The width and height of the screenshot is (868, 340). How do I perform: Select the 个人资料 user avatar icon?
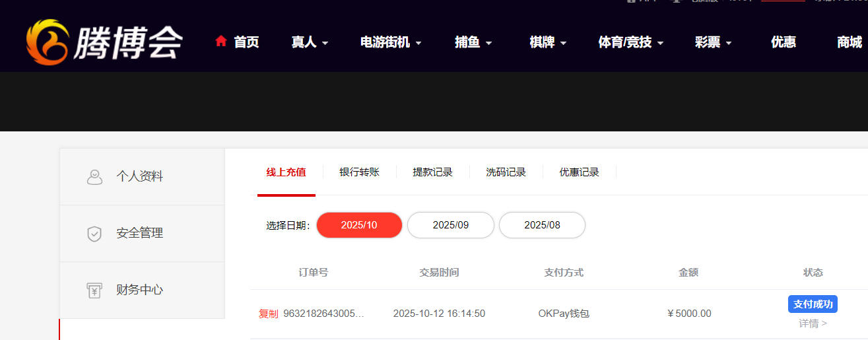point(94,177)
